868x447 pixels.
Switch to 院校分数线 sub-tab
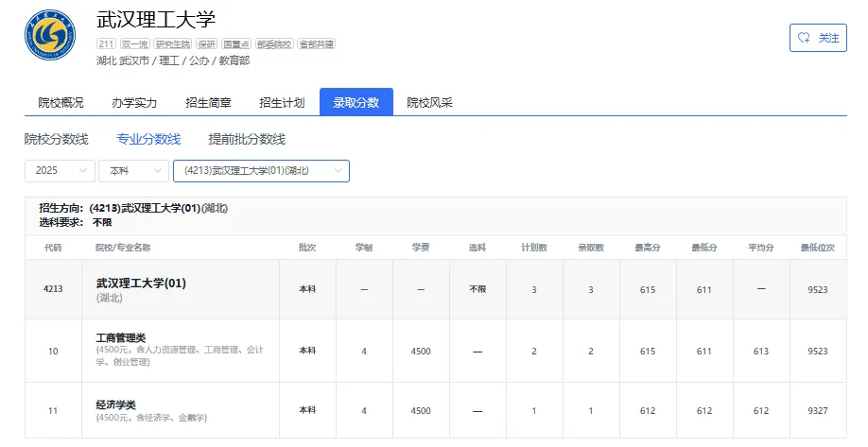(57, 139)
